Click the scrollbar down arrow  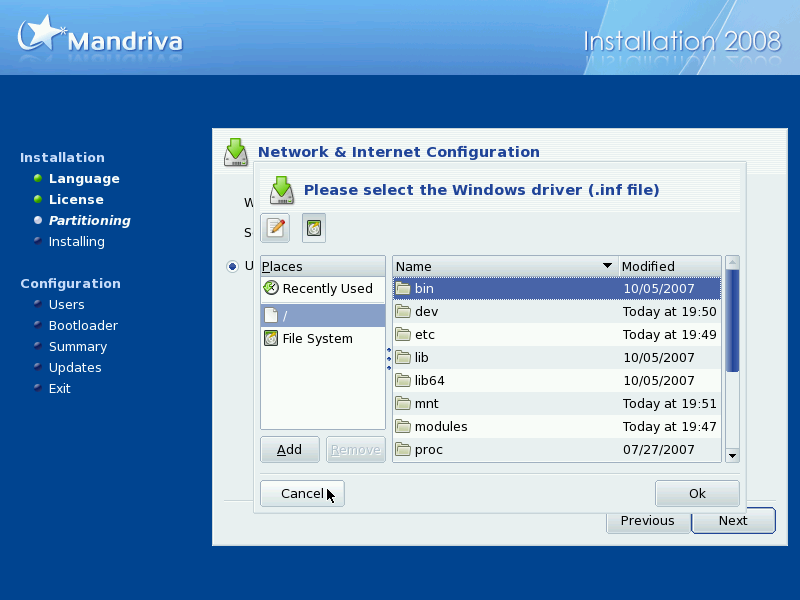(733, 456)
